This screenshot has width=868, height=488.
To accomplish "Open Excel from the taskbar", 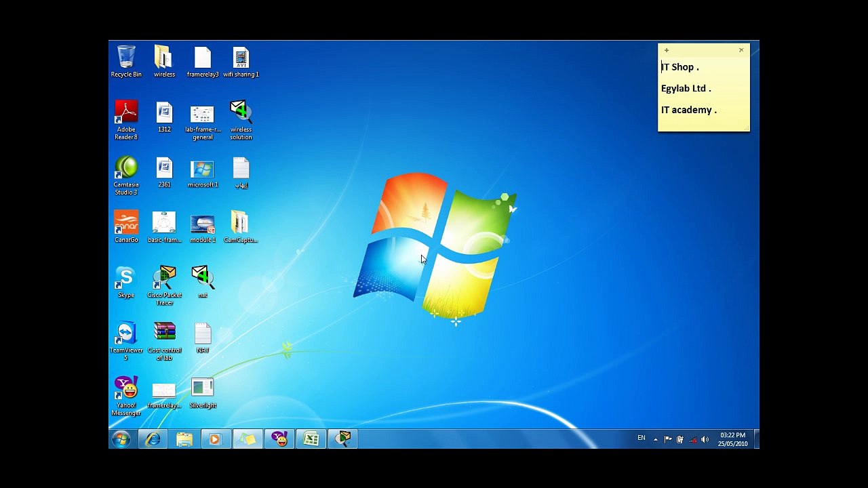I will tap(311, 439).
